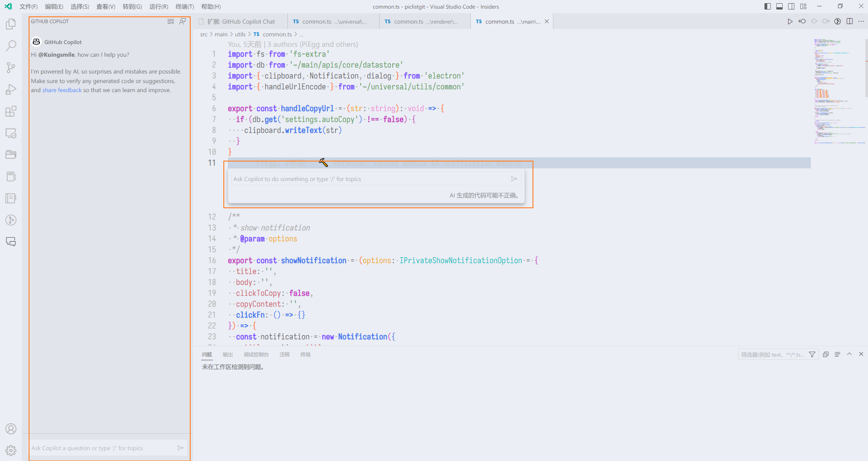Open the Remote Explorer view
868x461 pixels.
11,133
